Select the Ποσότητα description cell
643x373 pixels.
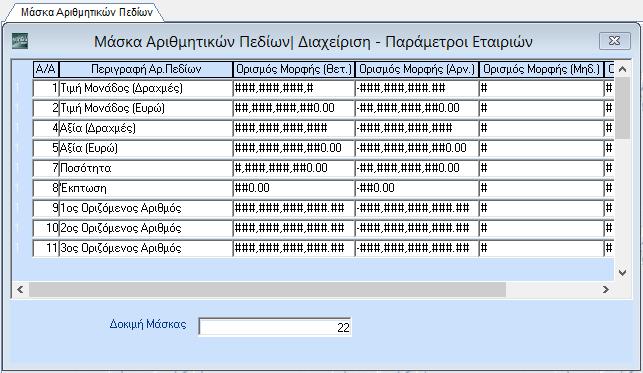[146, 168]
